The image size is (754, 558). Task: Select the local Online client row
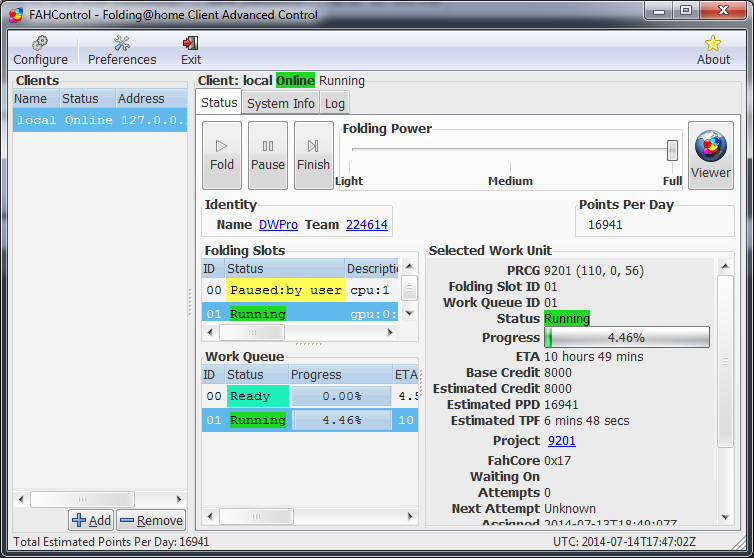click(100, 120)
